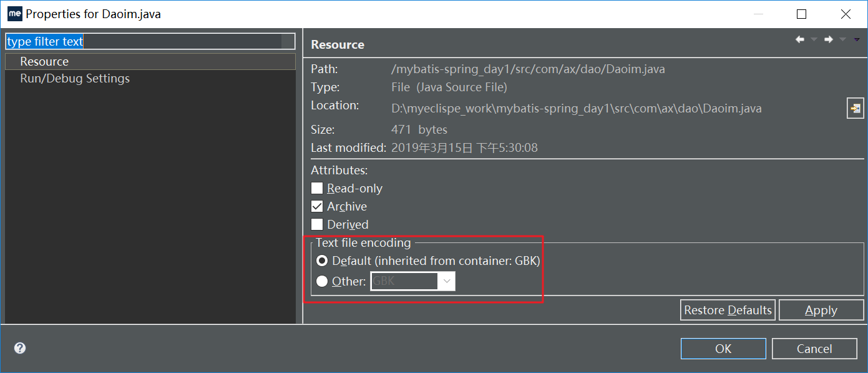The image size is (868, 373).
Task: Open the page view menu triangle
Action: pos(857,39)
